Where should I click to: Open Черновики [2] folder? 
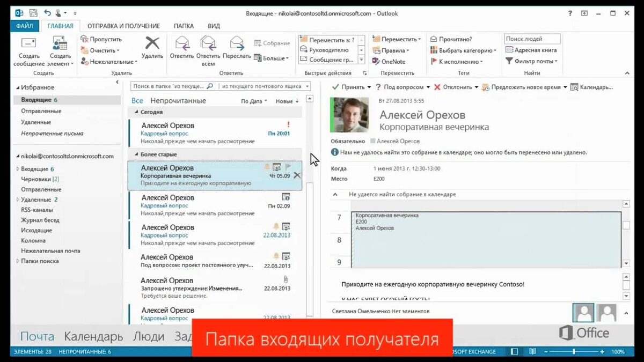click(x=40, y=179)
